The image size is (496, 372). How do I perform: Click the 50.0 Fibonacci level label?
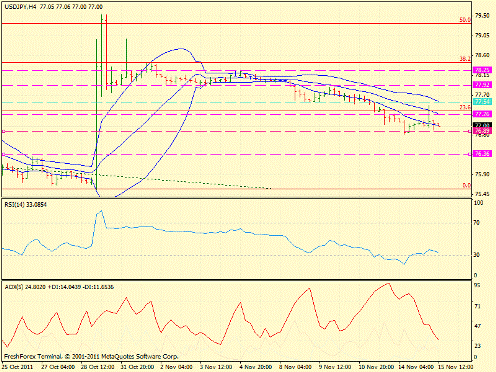click(465, 20)
